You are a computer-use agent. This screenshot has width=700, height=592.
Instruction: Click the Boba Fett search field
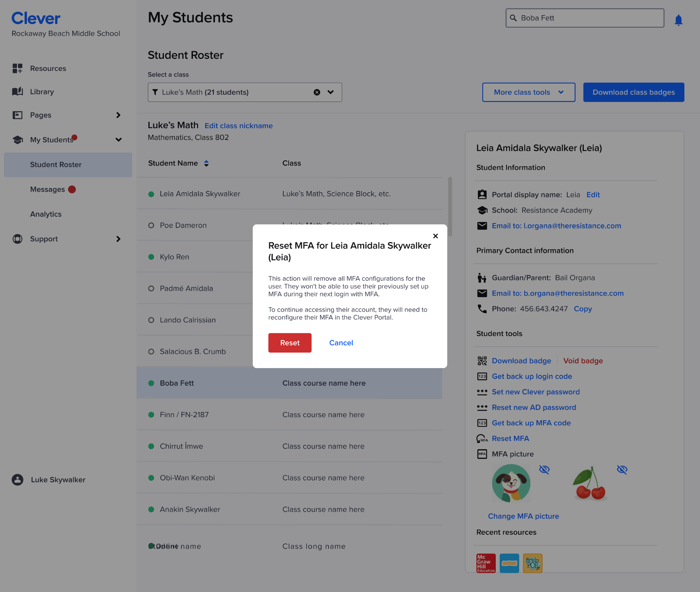pos(584,18)
